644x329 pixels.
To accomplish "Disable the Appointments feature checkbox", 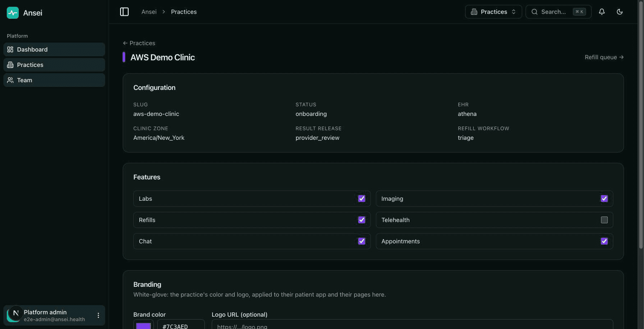I will 604,241.
